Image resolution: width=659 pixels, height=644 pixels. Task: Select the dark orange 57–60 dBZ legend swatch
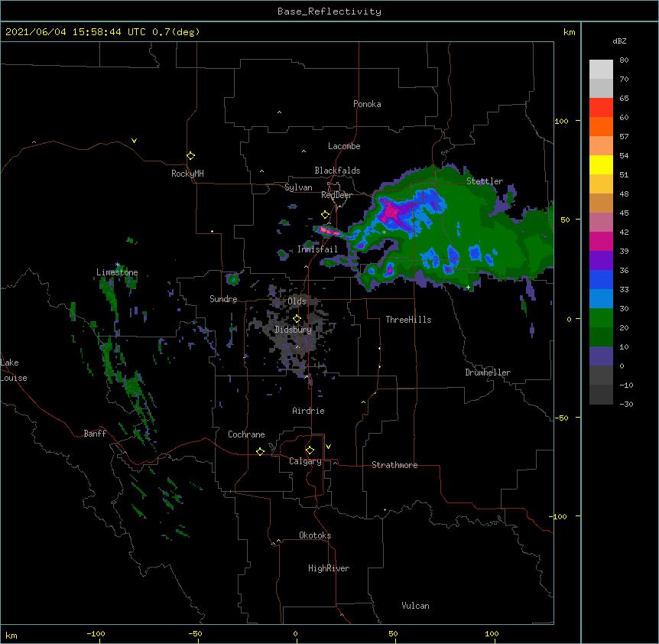coord(601,126)
